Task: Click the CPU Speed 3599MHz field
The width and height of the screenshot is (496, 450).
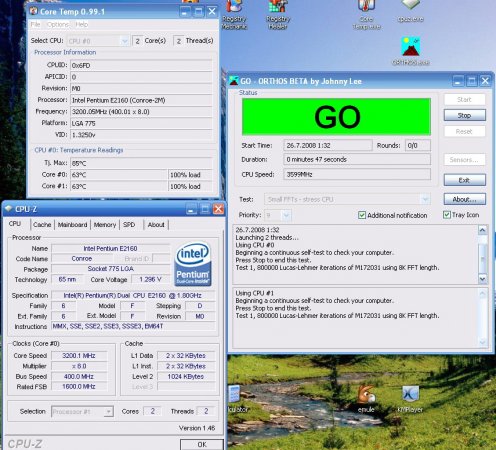Action: click(357, 174)
